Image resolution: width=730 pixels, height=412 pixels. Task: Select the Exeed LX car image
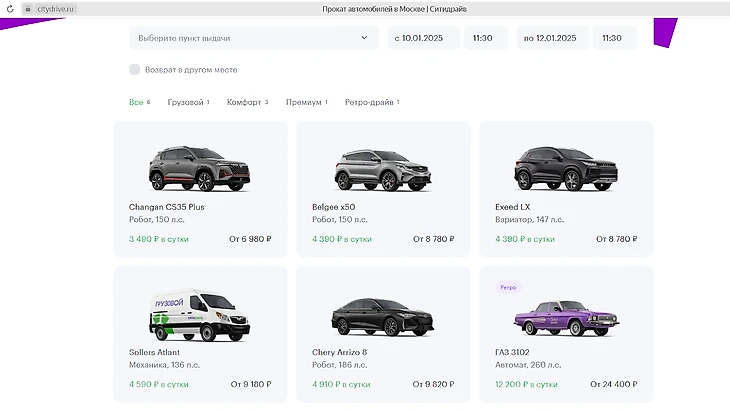[565, 168]
